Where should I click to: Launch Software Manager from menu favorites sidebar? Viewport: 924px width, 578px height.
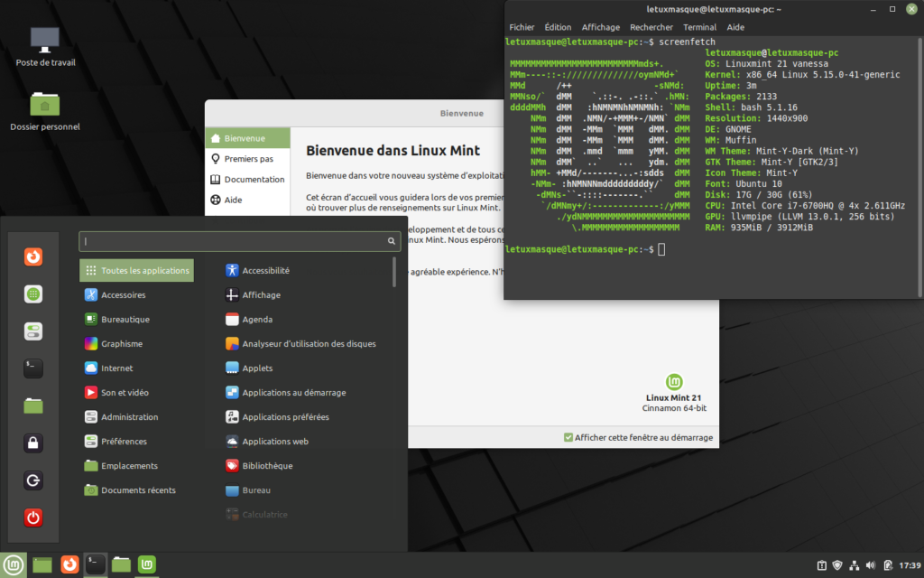click(33, 294)
